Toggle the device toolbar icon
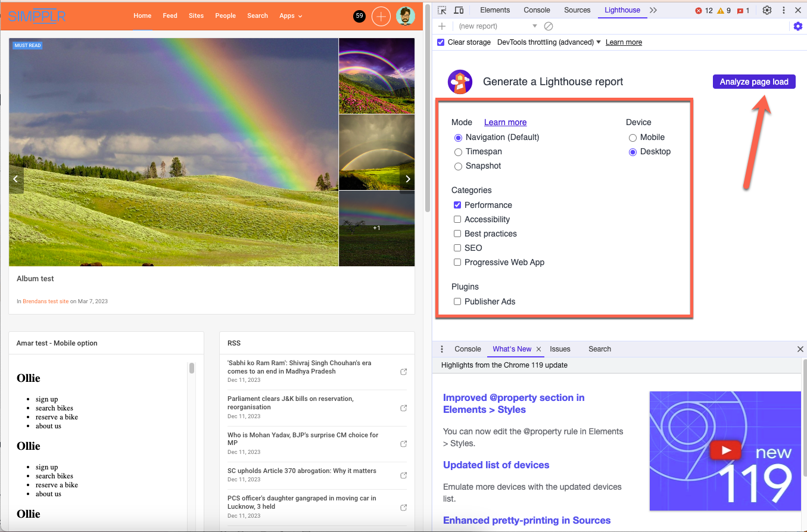This screenshot has width=807, height=532. coord(459,10)
